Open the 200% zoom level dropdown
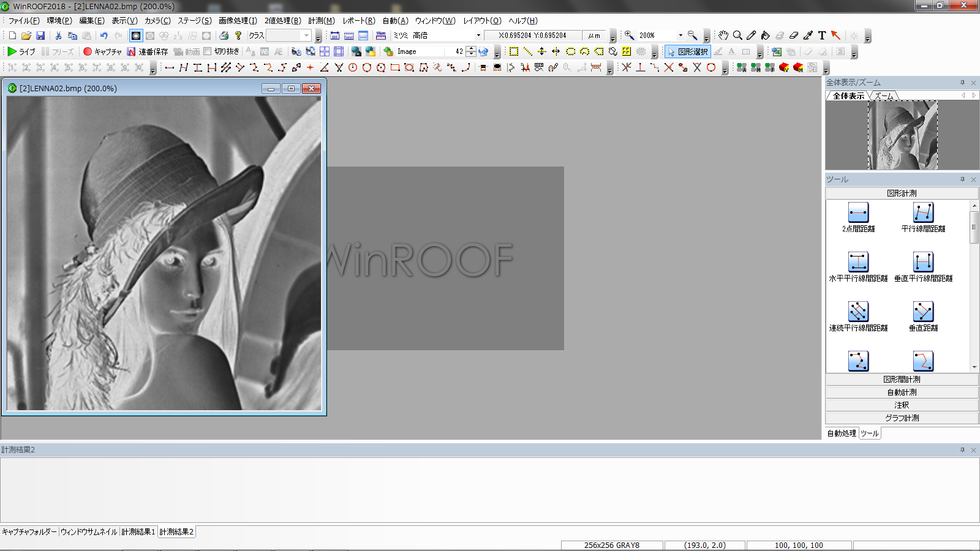Image resolution: width=980 pixels, height=551 pixels. (x=680, y=36)
